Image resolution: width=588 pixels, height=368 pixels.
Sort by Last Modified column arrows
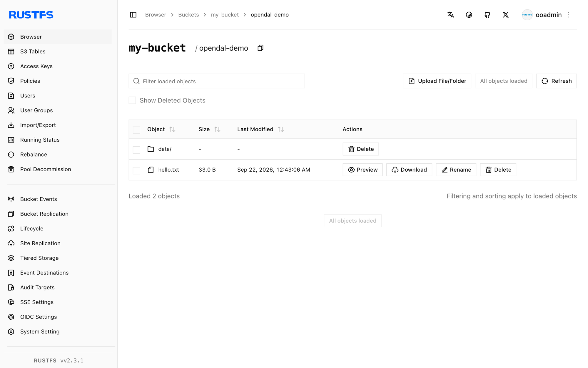click(x=281, y=129)
